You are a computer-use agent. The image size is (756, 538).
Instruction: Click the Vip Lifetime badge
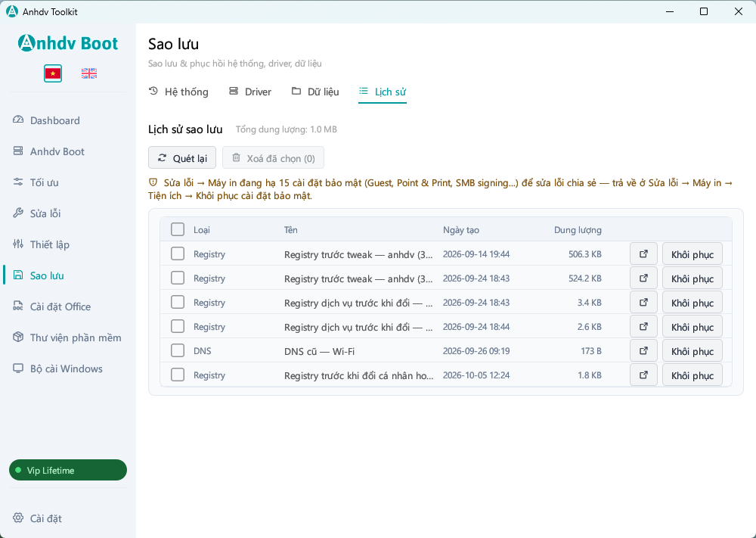[x=68, y=470]
